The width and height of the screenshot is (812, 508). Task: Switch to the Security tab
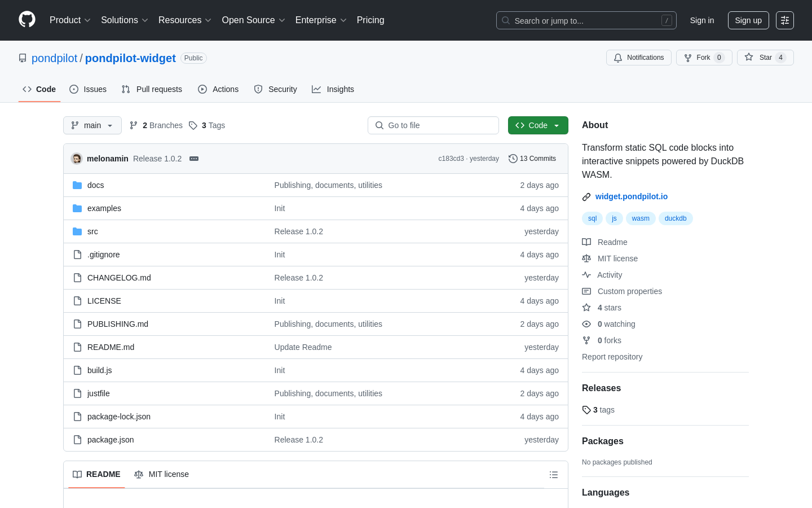tap(276, 89)
